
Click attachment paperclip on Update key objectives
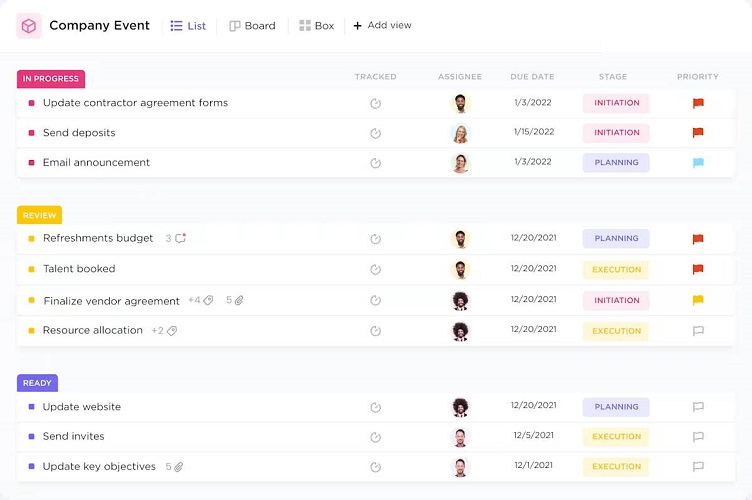pos(178,467)
